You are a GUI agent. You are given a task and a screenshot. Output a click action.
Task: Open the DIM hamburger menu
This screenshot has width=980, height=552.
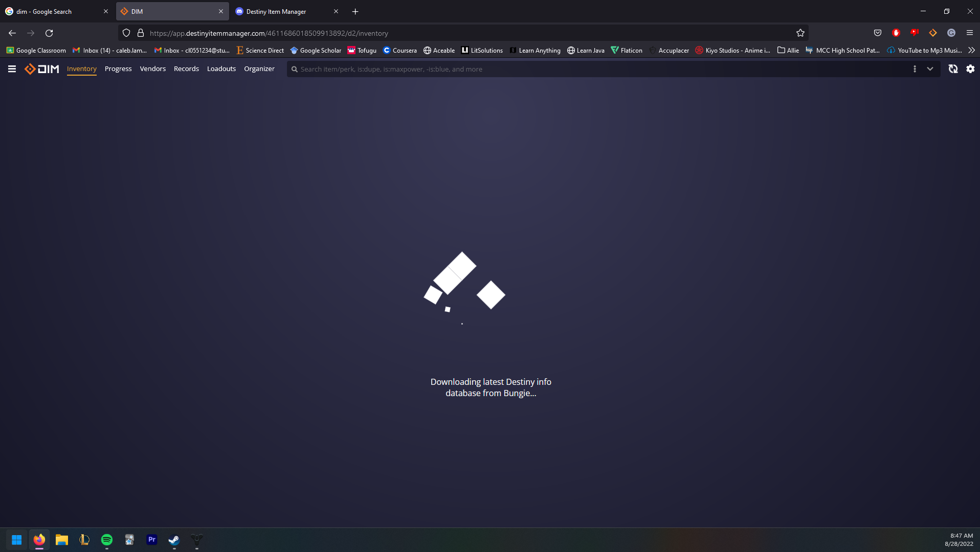point(11,68)
